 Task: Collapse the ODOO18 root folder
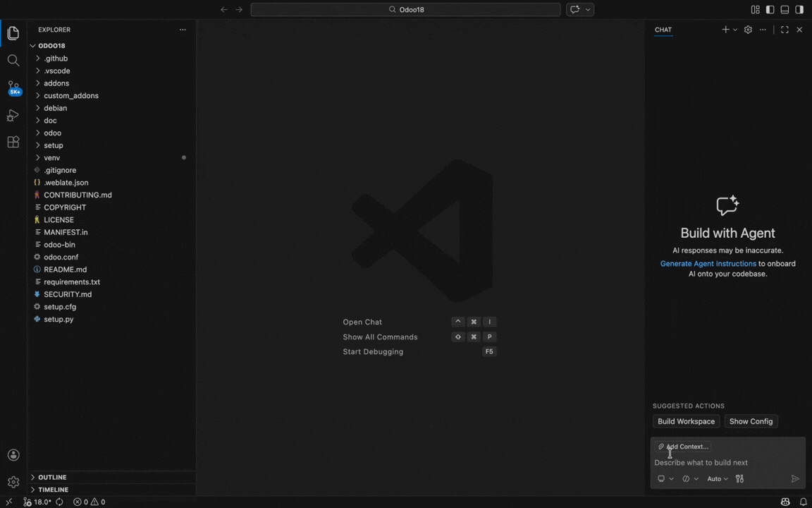(x=112, y=46)
